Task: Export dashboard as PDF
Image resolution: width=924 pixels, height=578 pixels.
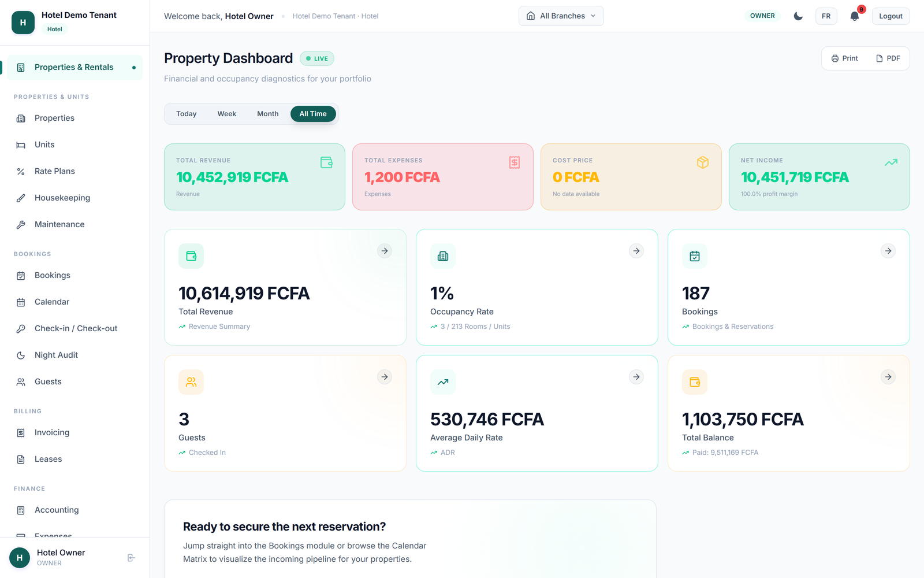Action: 888,58
